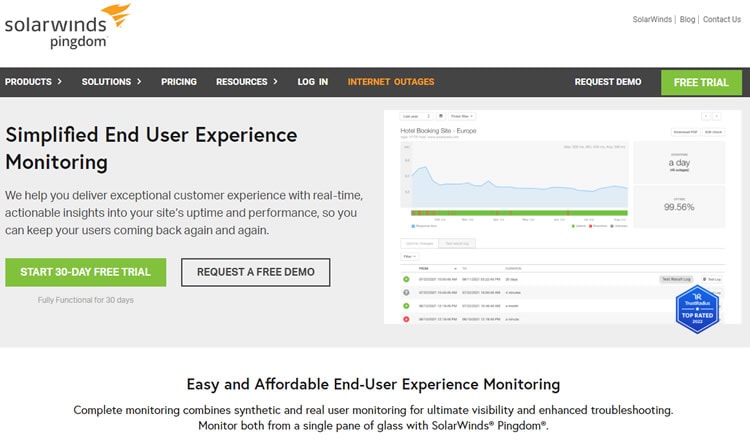Screen dimensions: 750x442
Task: Open the Blog link in the header
Action: click(x=687, y=20)
